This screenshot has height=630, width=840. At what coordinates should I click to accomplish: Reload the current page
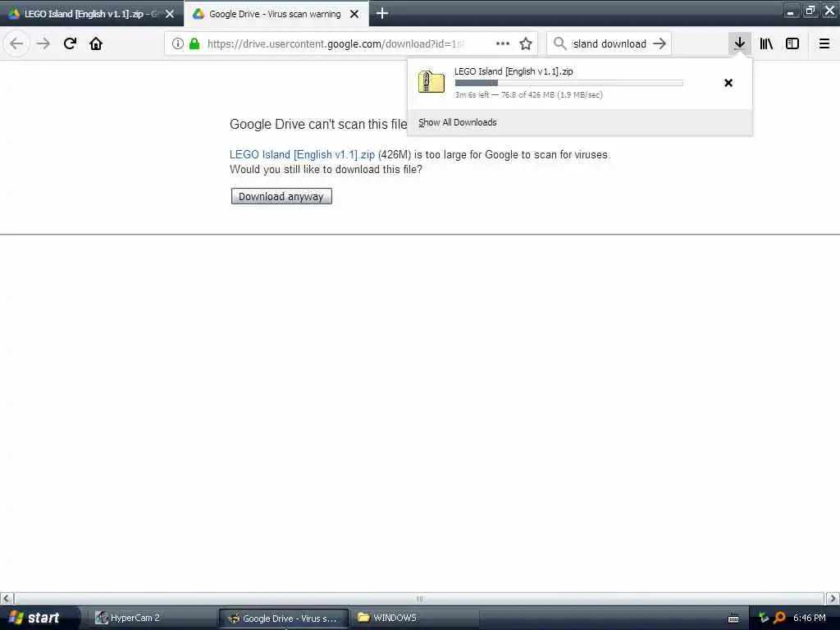click(x=70, y=43)
